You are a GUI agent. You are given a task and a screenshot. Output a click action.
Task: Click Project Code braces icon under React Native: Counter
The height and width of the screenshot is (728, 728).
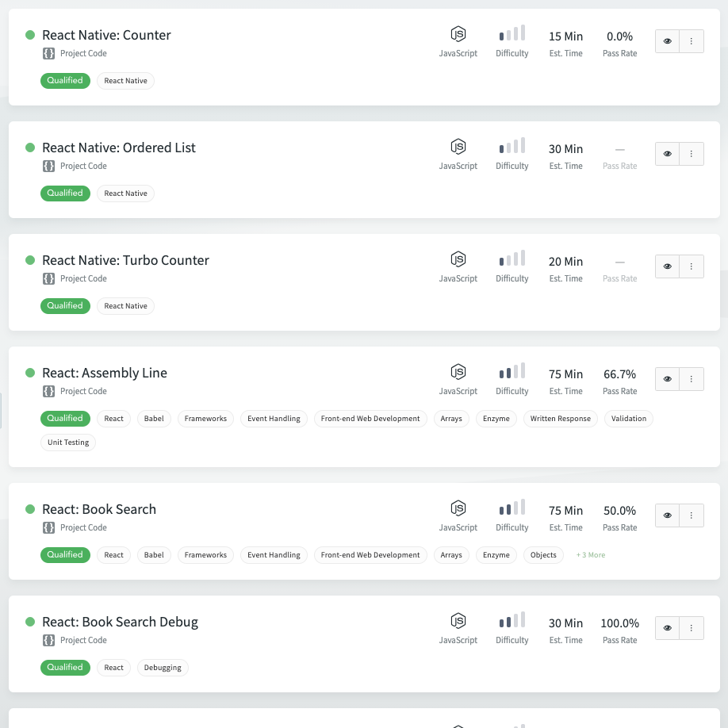coord(48,53)
